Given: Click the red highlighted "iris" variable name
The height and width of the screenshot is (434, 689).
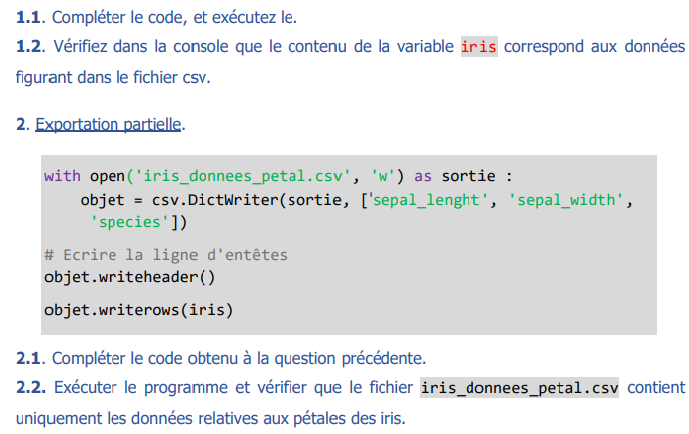Looking at the screenshot, I should pyautogui.click(x=479, y=46).
